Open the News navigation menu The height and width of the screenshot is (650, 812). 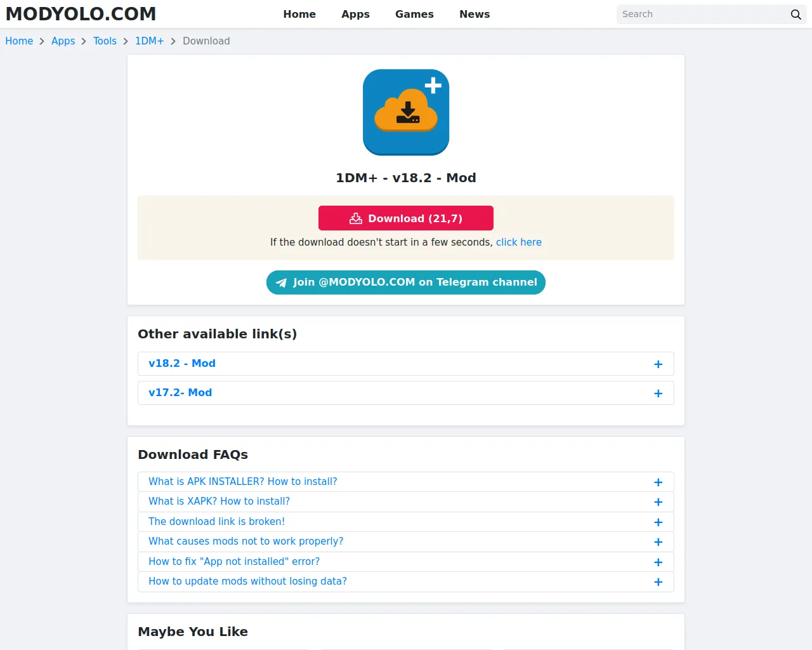475,14
